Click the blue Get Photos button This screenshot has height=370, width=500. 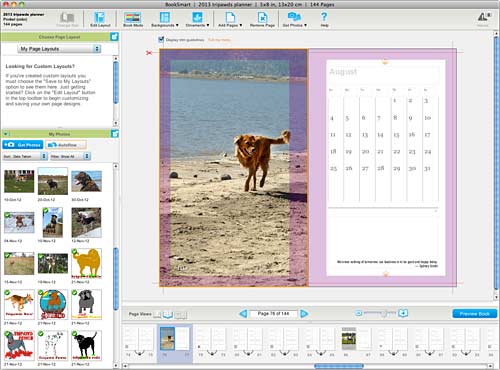click(23, 145)
